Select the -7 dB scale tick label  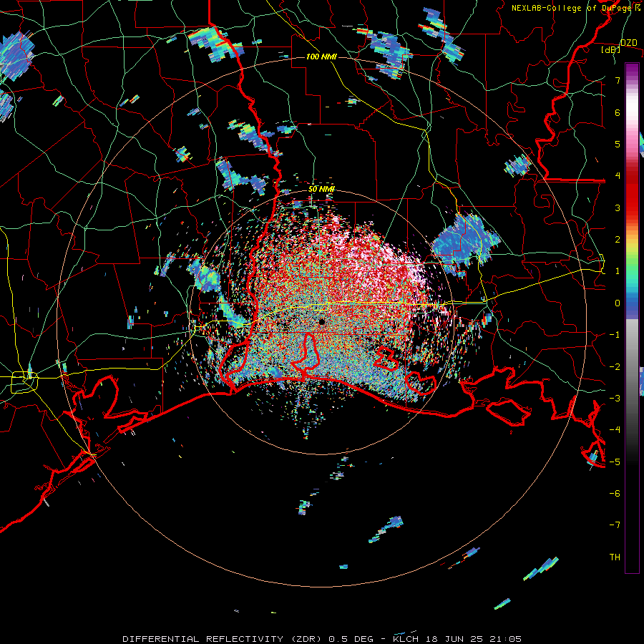point(615,525)
